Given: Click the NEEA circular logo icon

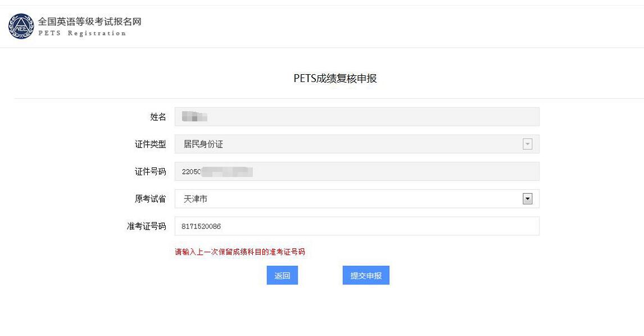Looking at the screenshot, I should tap(21, 26).
